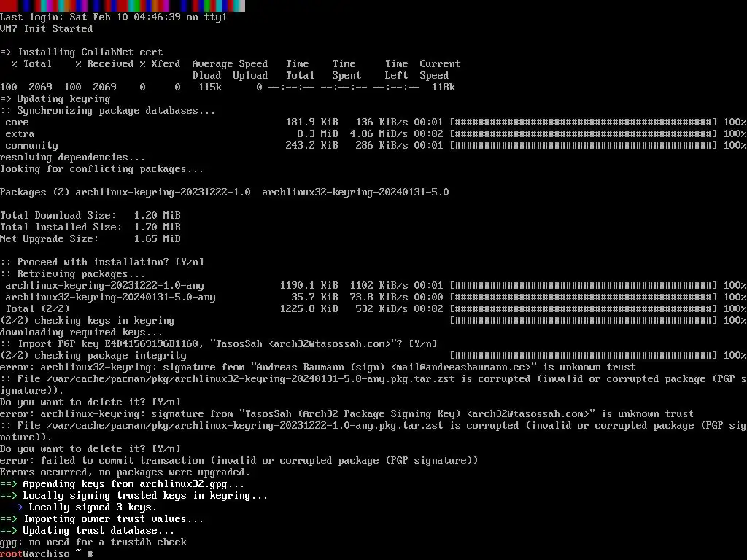Click the 'Total Download Size: 1.20 MiB' line
Image resolution: width=747 pixels, height=560 pixels.
pos(90,216)
